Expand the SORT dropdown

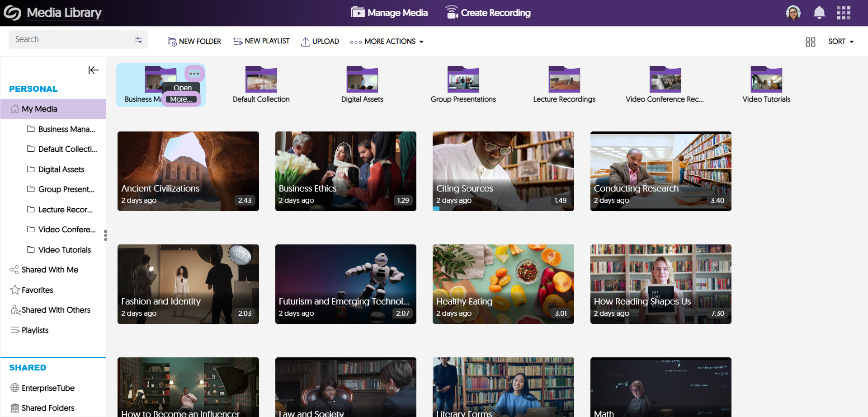tap(841, 42)
